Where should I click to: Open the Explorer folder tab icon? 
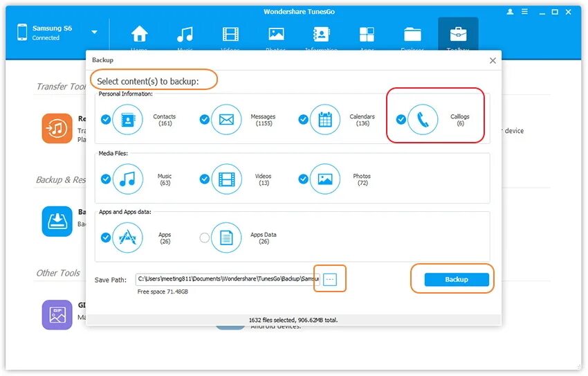412,35
